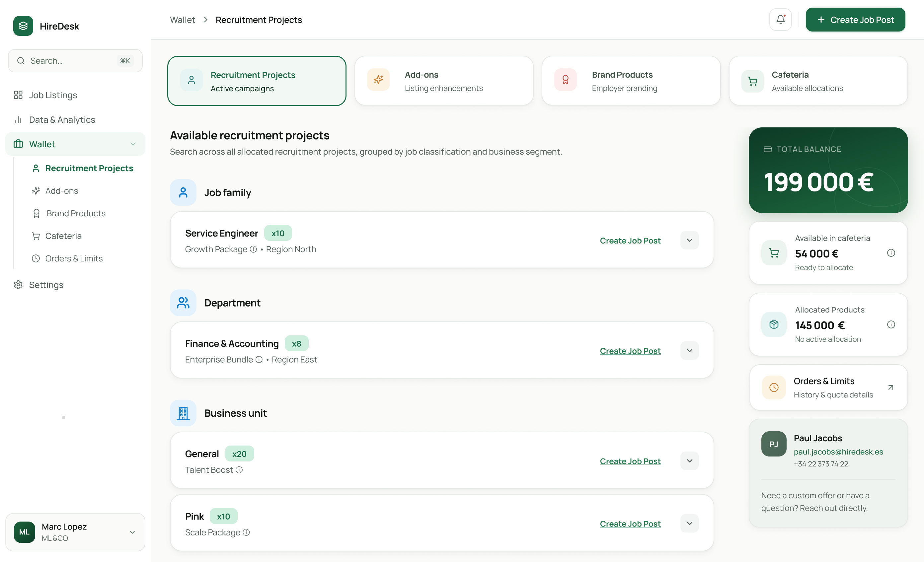
Task: Click the Wallet breadcrumb link
Action: pyautogui.click(x=182, y=20)
